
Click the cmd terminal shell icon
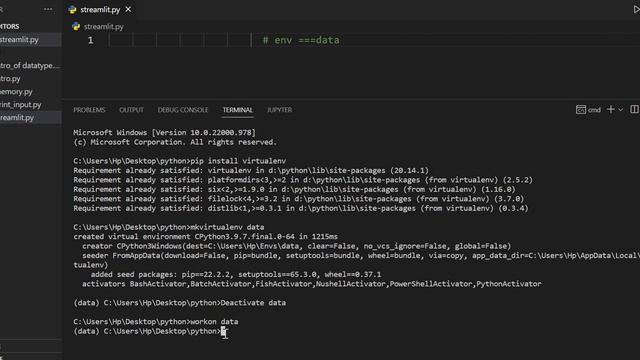click(x=581, y=109)
